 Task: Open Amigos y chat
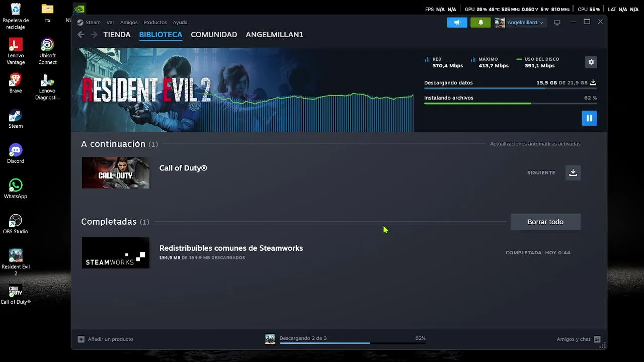click(x=573, y=339)
